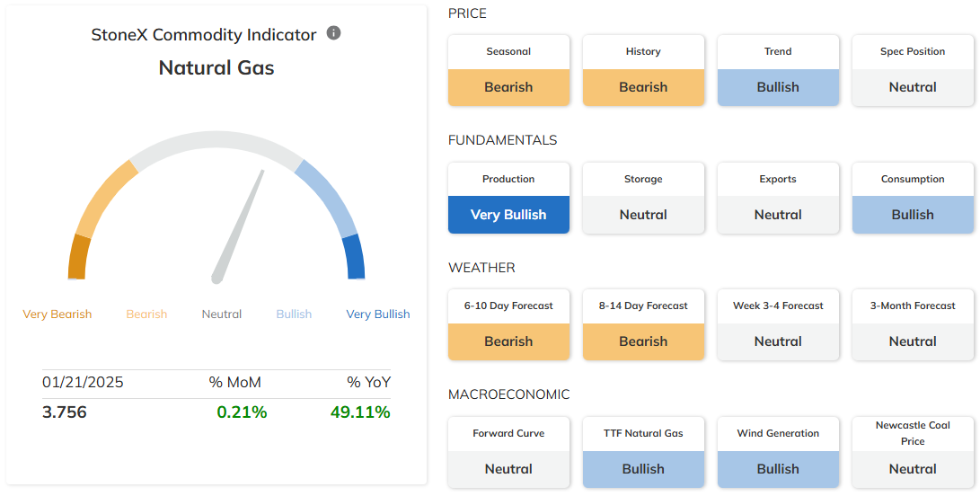Viewport: 980px width, 496px height.
Task: Click the % YoY column header
Action: [x=369, y=382]
